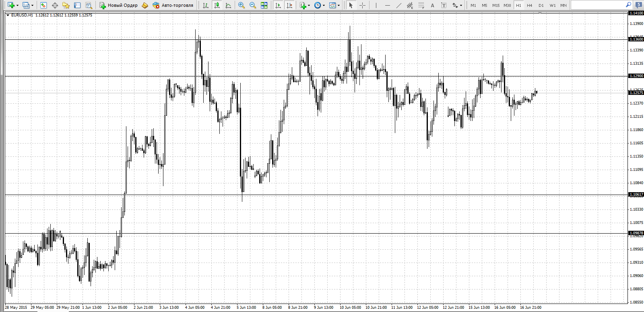Switch to M30 timeframe
The image size is (644, 312).
(507, 5)
